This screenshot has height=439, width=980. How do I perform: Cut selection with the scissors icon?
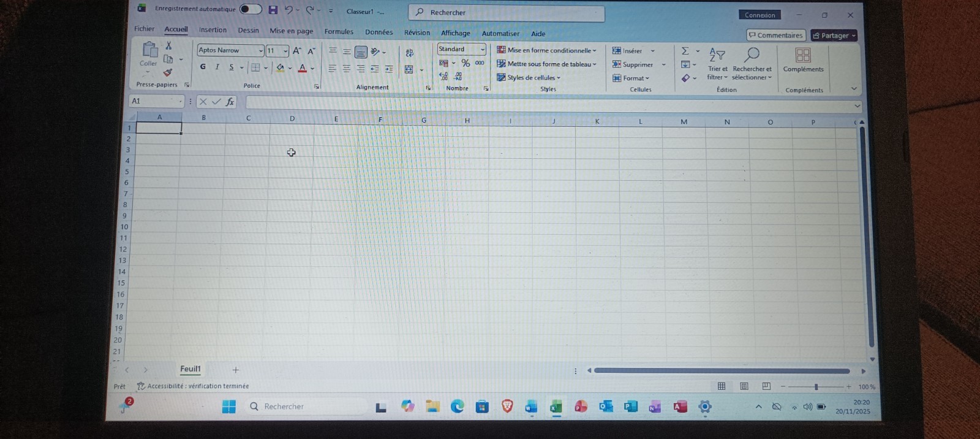(x=169, y=46)
